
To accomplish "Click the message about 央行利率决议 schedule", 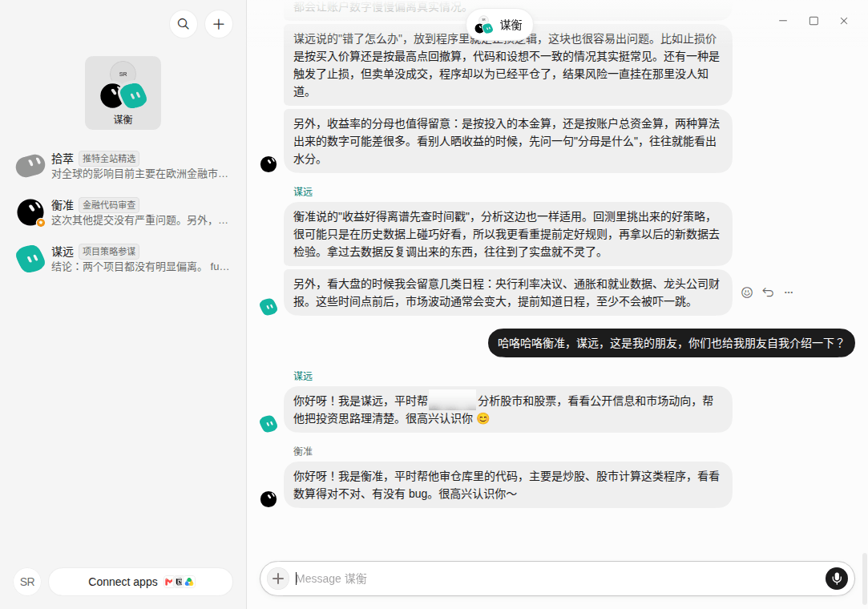I will coord(507,292).
